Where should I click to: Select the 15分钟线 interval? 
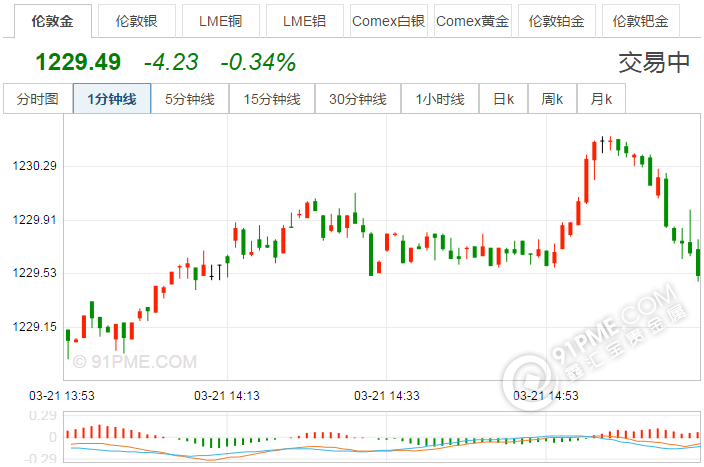[x=272, y=99]
